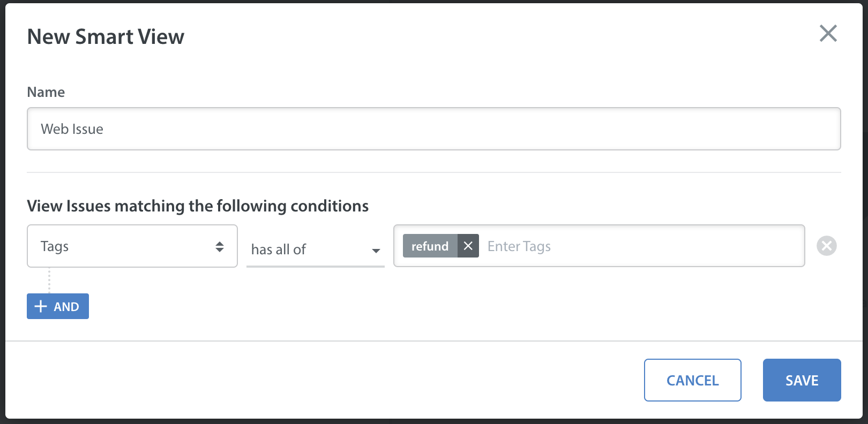The image size is (868, 424).
Task: Open the has all of operator dropdown
Action: [316, 249]
